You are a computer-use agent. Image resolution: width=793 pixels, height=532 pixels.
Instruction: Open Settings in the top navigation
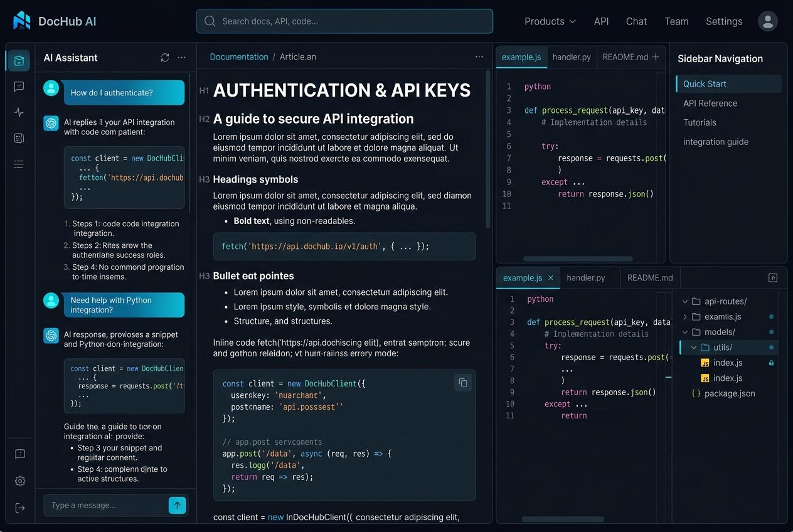[724, 21]
